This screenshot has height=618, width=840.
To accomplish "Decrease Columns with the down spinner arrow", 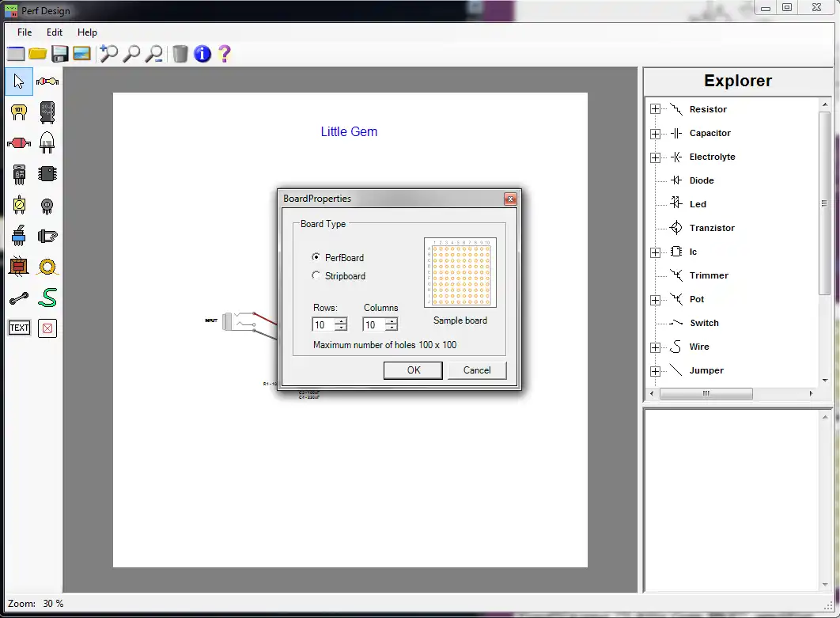I will click(392, 328).
